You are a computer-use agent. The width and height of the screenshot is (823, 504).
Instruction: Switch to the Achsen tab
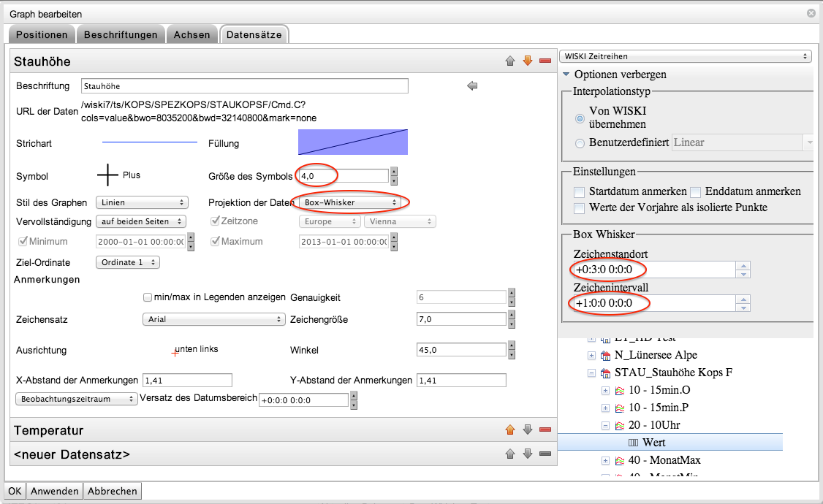(191, 34)
